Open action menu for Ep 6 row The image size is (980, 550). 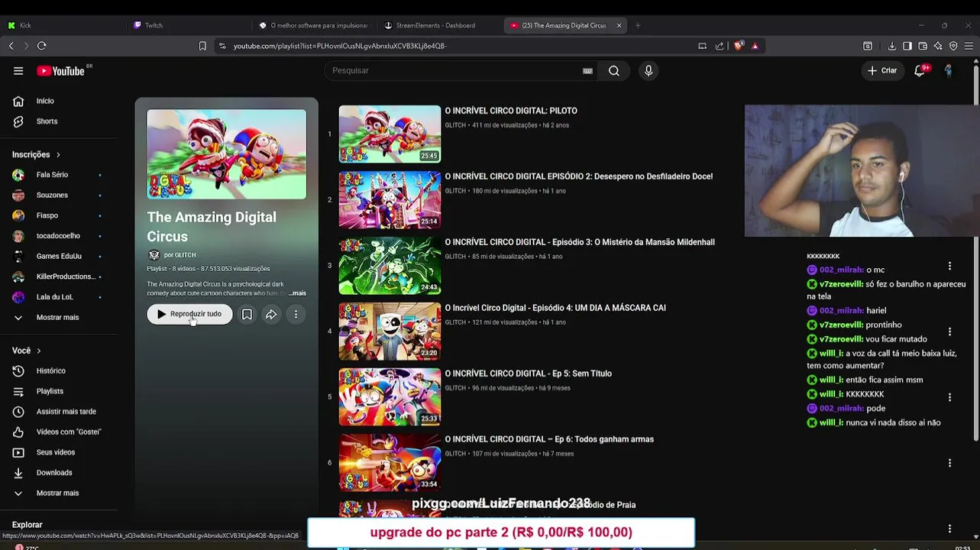949,463
